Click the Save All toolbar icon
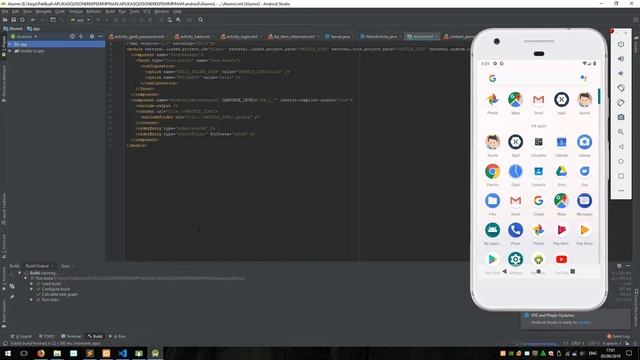 coord(13,20)
